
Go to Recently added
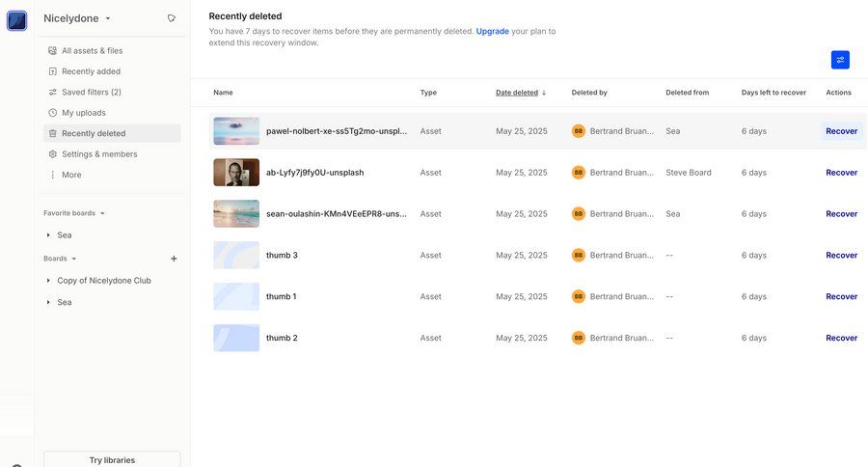click(91, 71)
